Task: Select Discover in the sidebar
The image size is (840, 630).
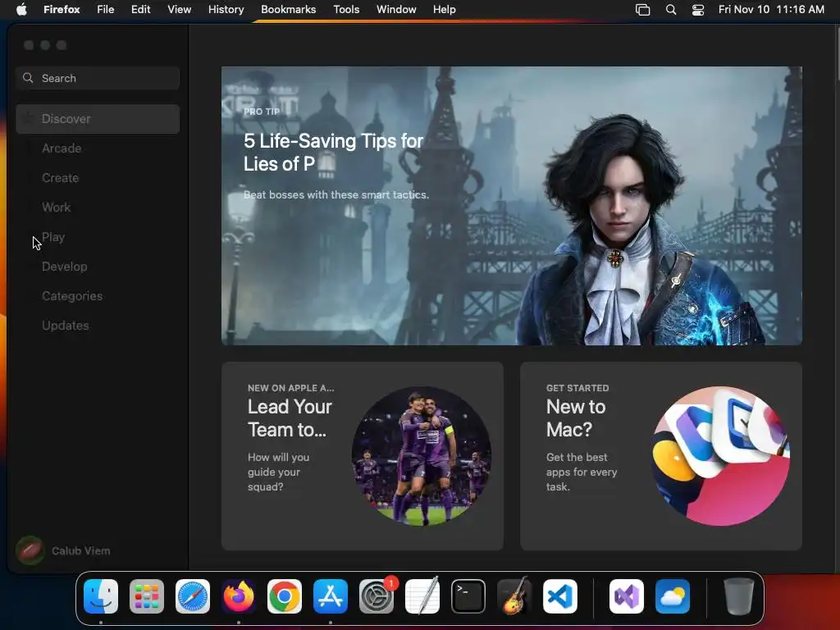Action: pyautogui.click(x=98, y=119)
